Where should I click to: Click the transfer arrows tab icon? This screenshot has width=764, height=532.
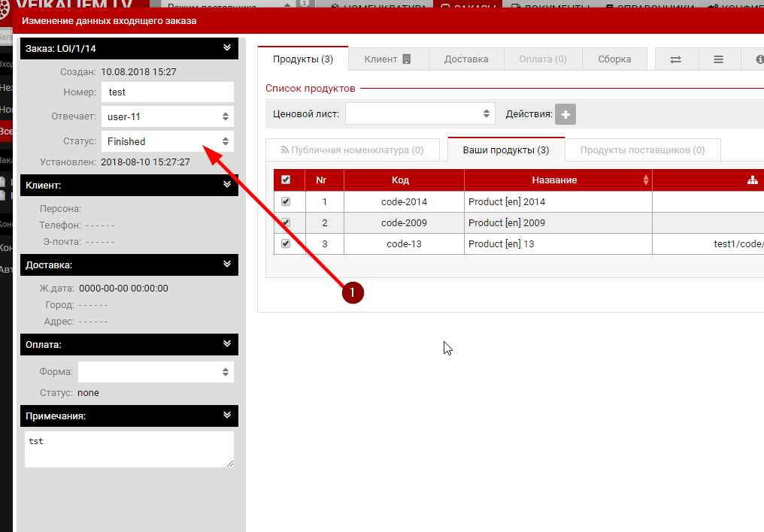coord(675,59)
